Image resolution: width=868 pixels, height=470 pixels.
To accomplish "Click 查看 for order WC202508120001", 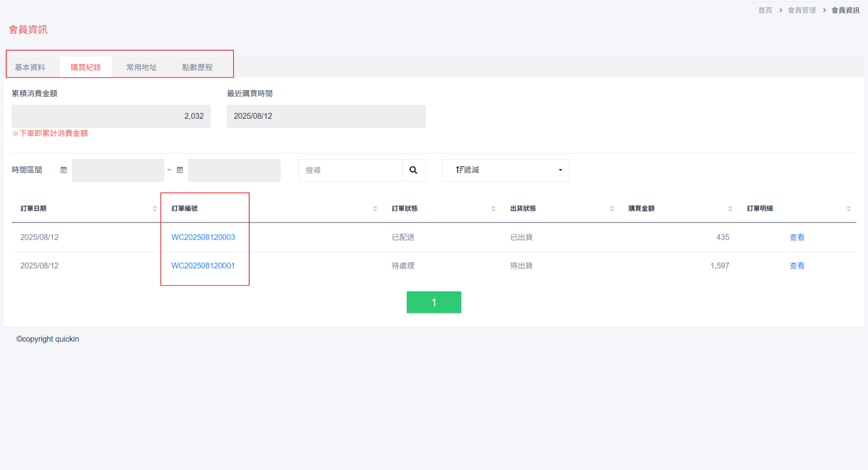I will tap(797, 265).
